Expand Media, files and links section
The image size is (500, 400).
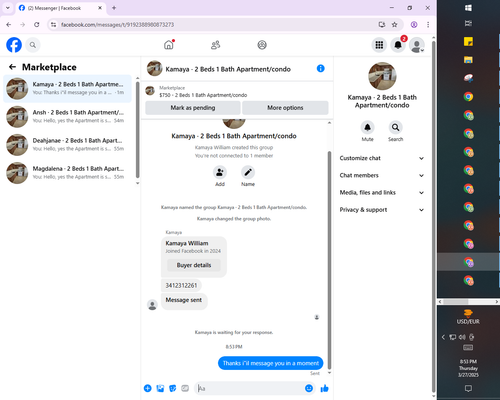pos(382,193)
